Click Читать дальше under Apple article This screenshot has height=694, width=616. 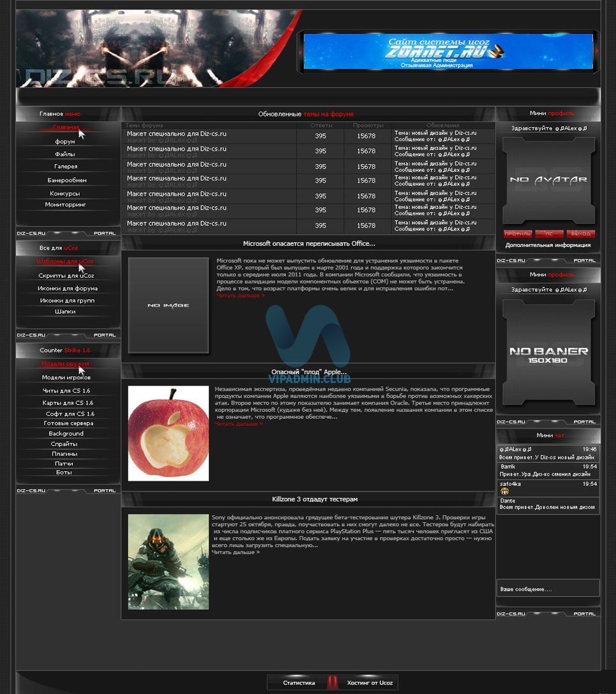tap(239, 423)
